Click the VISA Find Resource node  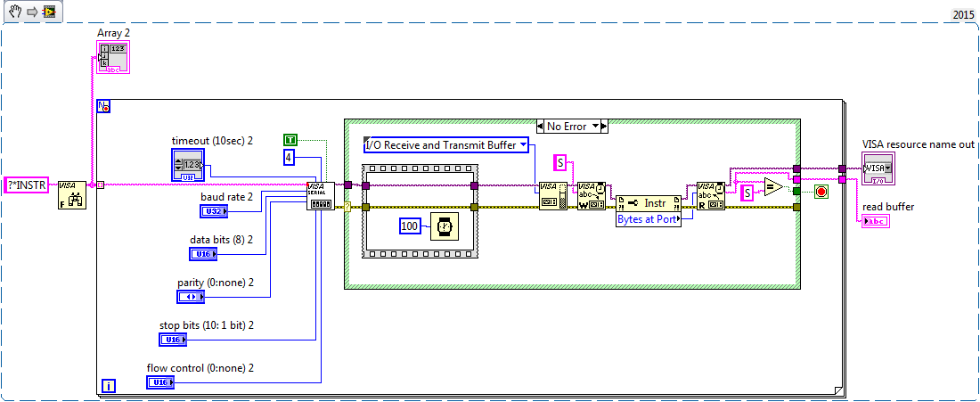point(72,195)
